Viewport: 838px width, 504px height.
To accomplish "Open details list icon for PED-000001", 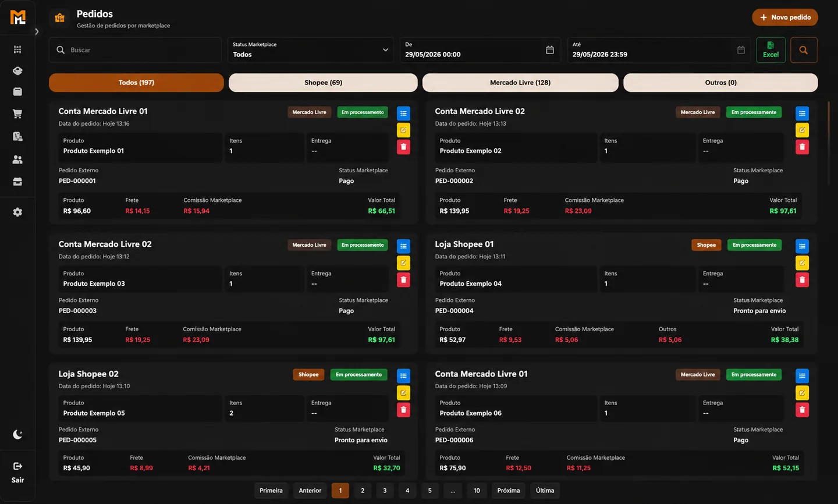I will click(403, 113).
